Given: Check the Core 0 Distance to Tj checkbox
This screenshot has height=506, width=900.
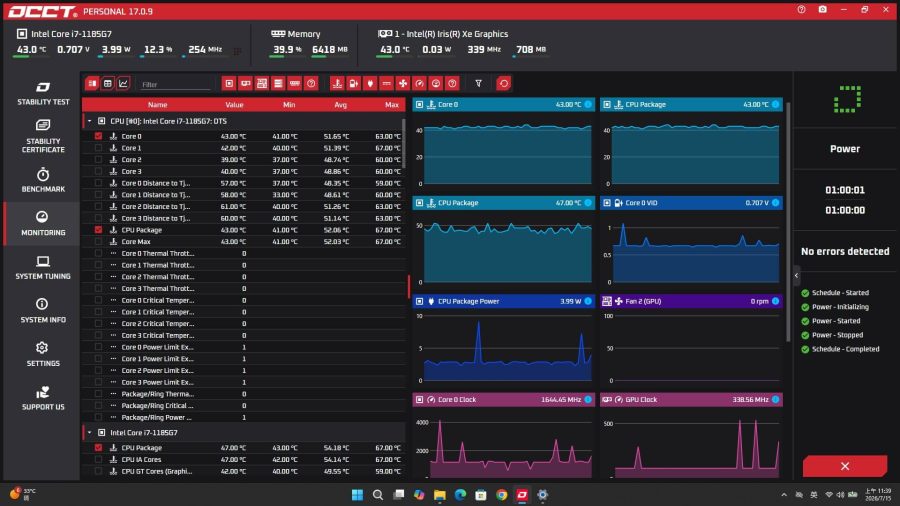Looking at the screenshot, I should coord(98,183).
